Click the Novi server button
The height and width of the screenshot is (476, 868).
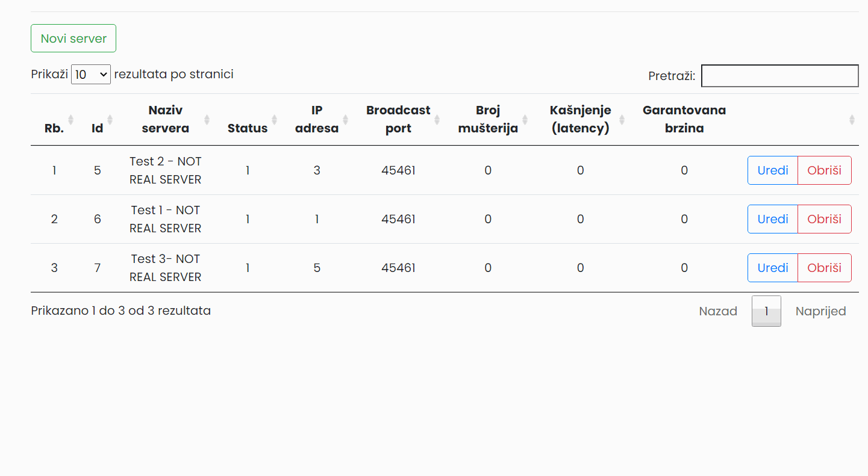(x=73, y=39)
